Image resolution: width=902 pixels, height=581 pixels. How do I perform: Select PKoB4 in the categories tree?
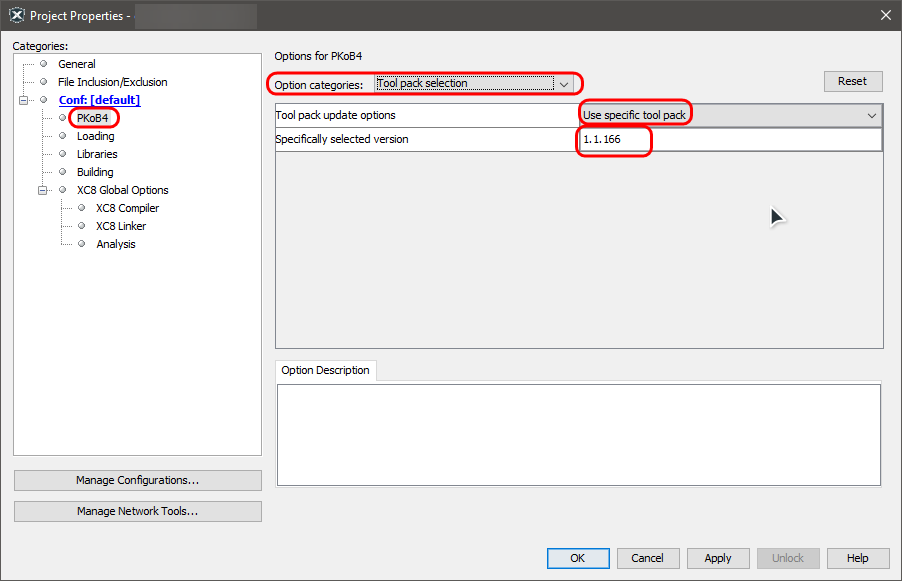click(92, 118)
